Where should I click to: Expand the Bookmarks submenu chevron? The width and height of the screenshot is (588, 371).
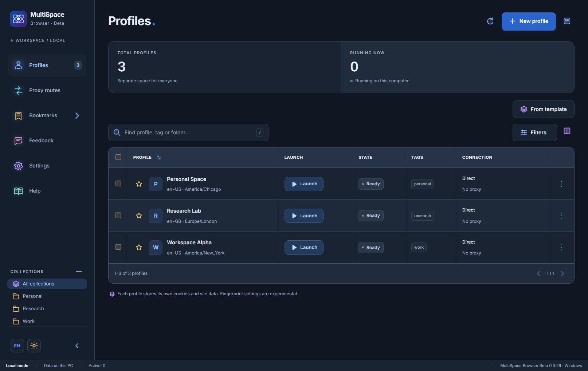pyautogui.click(x=77, y=115)
